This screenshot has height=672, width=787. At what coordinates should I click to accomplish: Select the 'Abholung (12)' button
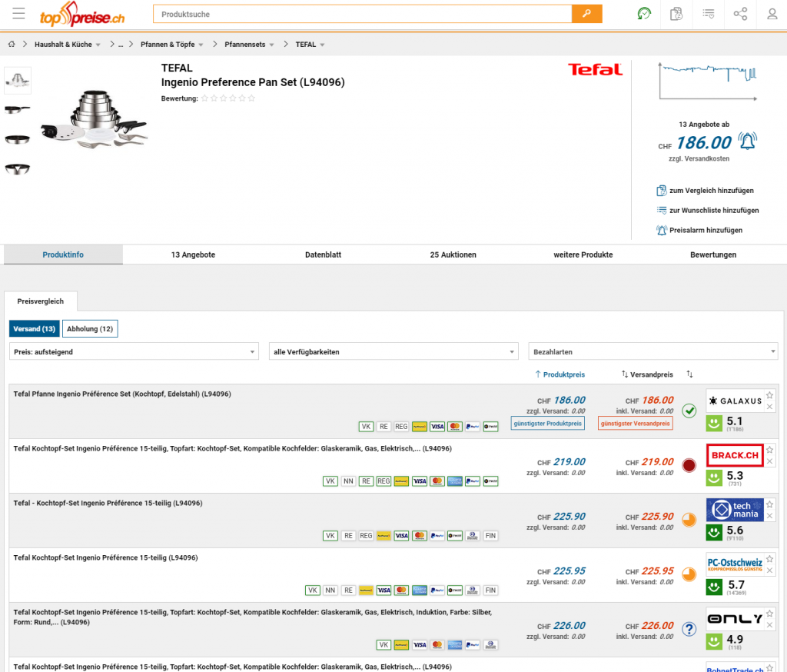point(90,329)
